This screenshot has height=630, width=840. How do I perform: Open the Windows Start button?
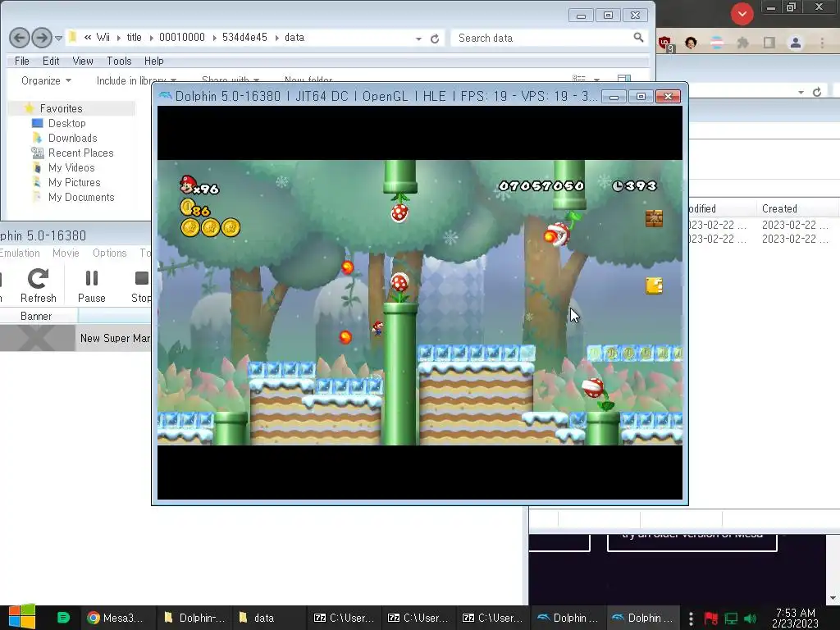click(x=22, y=617)
